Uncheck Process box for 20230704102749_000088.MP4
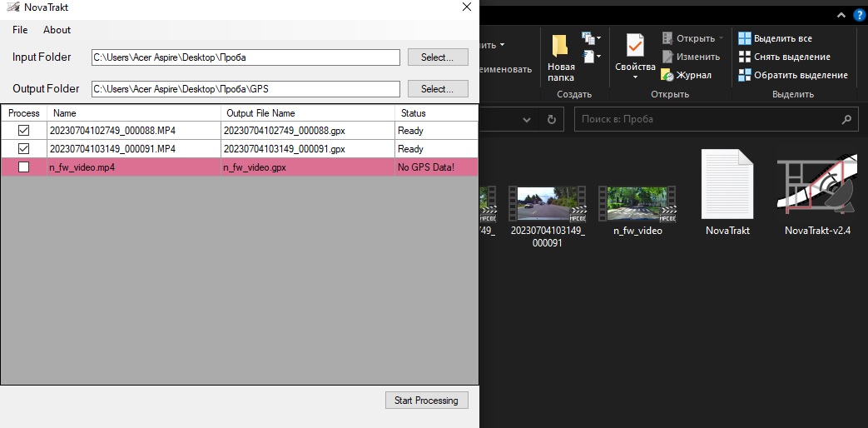Screen dimensions: 868x428 tap(23, 131)
